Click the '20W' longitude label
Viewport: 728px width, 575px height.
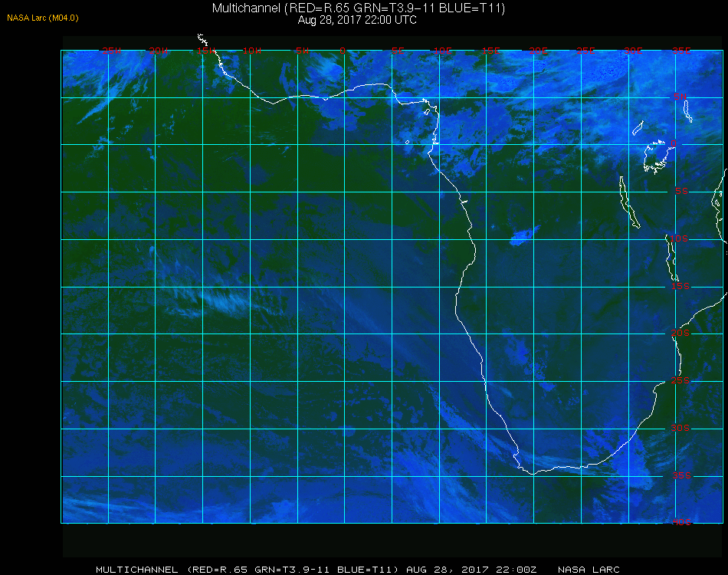159,51
